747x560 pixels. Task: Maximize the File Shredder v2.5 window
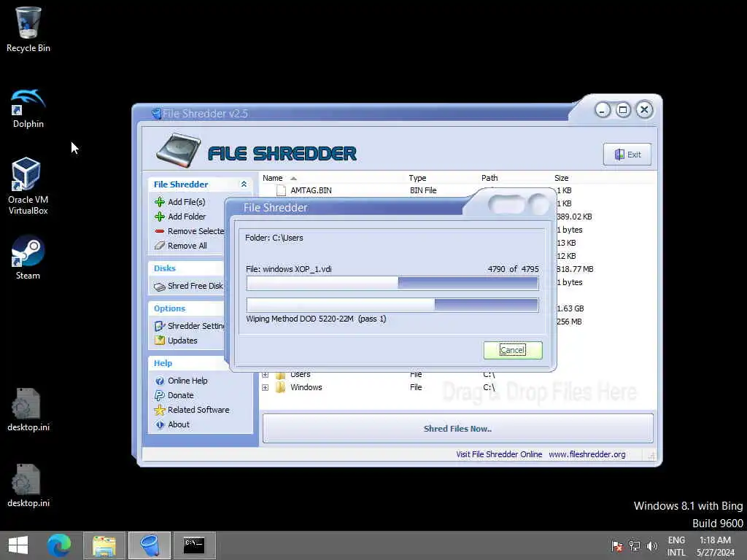pyautogui.click(x=623, y=111)
